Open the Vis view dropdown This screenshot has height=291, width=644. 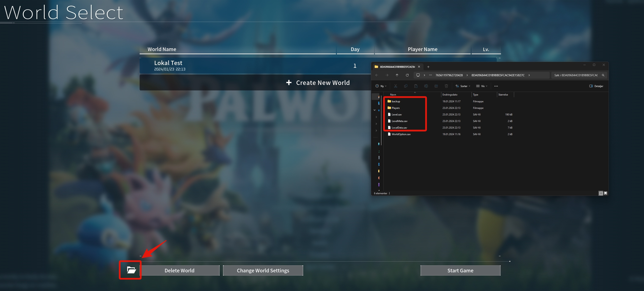tap(482, 86)
